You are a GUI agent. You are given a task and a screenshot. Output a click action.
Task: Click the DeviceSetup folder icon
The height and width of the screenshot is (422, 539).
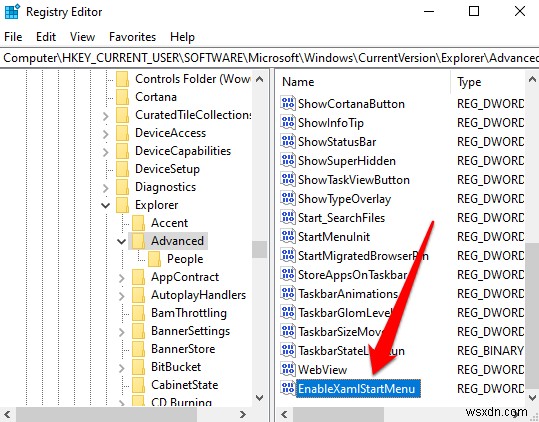(122, 169)
